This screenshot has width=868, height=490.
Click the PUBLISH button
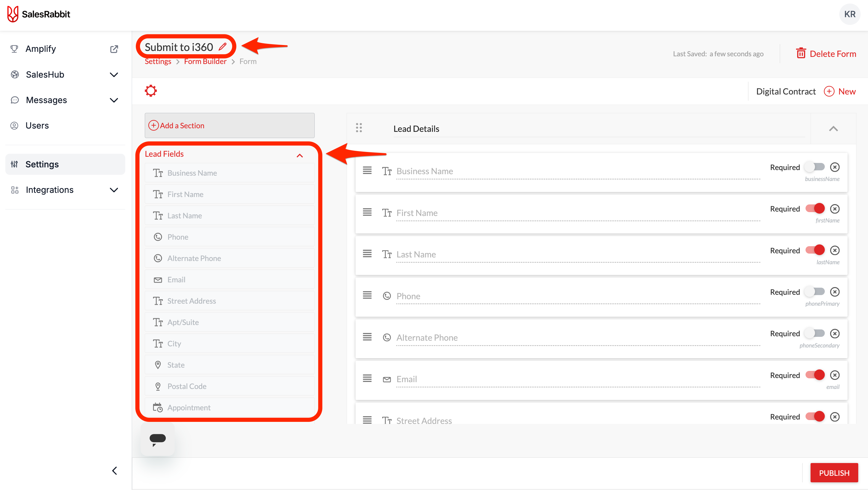click(834, 473)
